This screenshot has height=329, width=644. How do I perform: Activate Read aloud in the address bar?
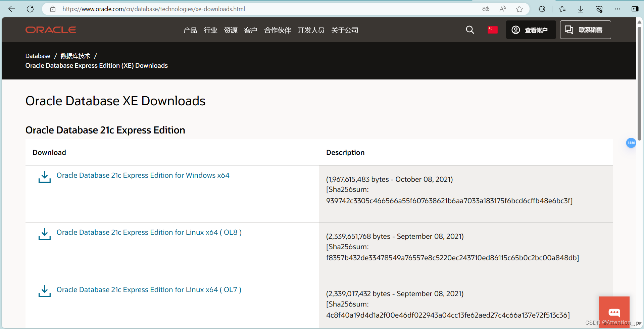coord(502,9)
